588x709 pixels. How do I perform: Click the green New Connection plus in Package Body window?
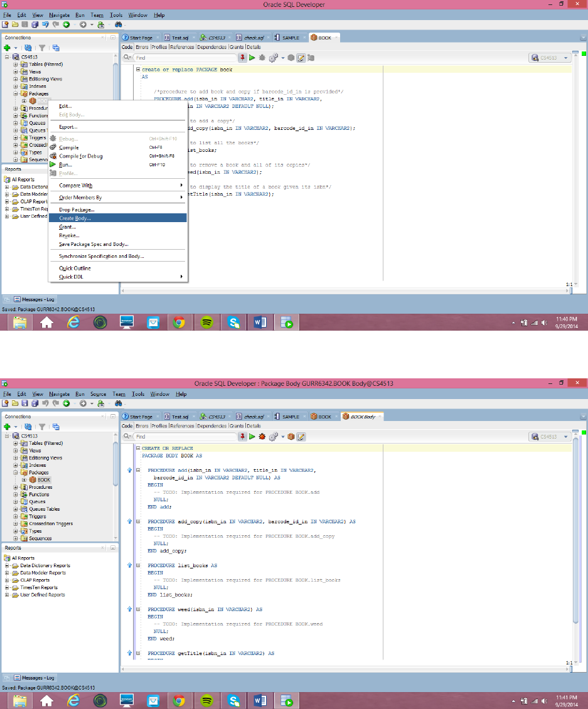[x=7, y=427]
